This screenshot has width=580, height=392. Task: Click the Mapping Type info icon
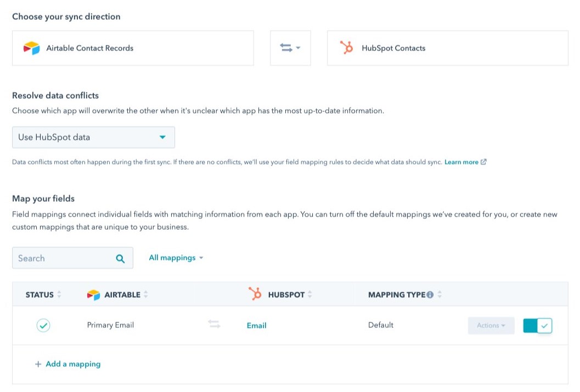coord(430,295)
